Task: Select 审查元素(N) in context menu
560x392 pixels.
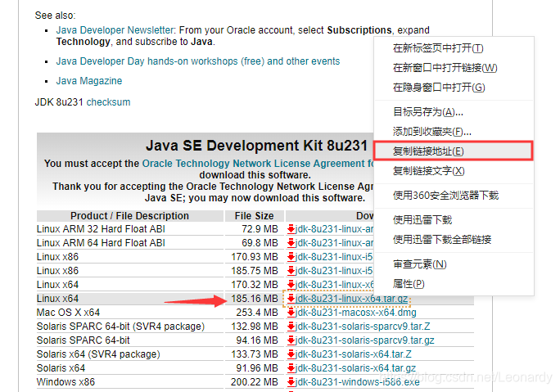Action: [x=454, y=264]
